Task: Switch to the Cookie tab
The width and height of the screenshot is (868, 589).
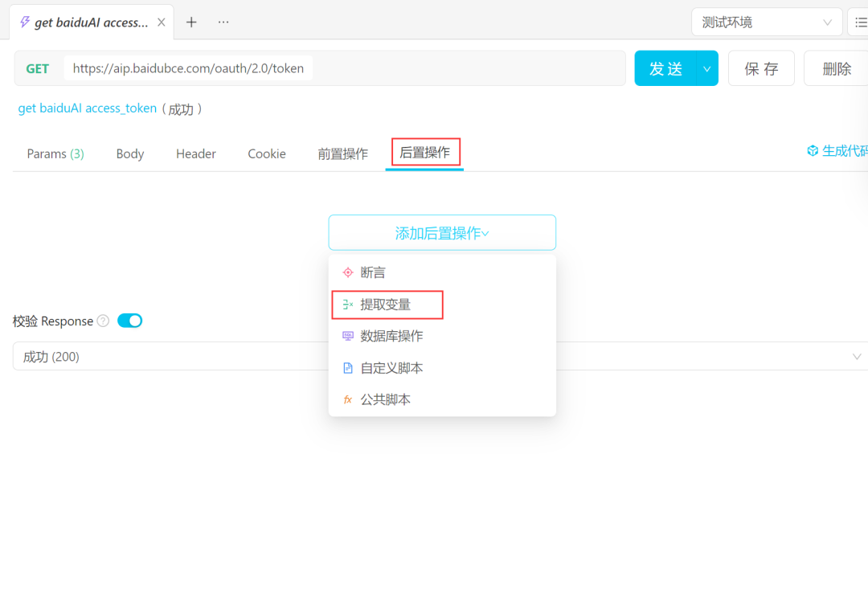Action: pyautogui.click(x=267, y=154)
